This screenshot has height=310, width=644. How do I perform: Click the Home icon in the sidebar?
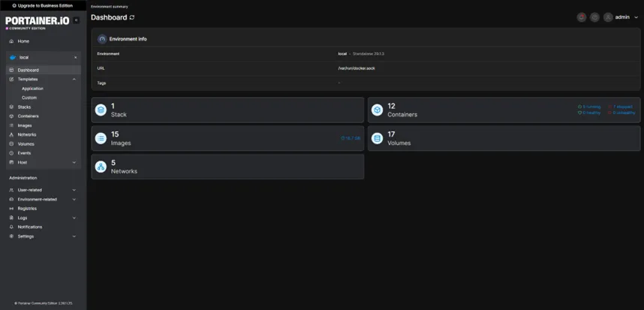pyautogui.click(x=11, y=41)
